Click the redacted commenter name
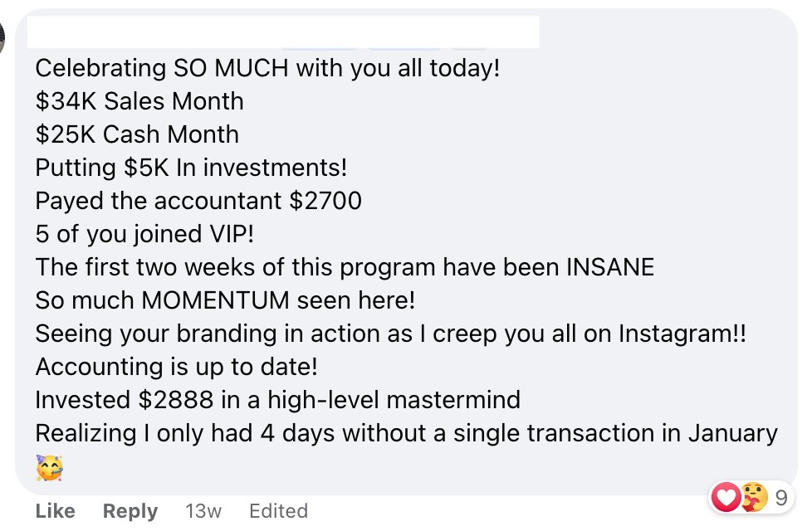812x531 pixels. click(x=282, y=33)
